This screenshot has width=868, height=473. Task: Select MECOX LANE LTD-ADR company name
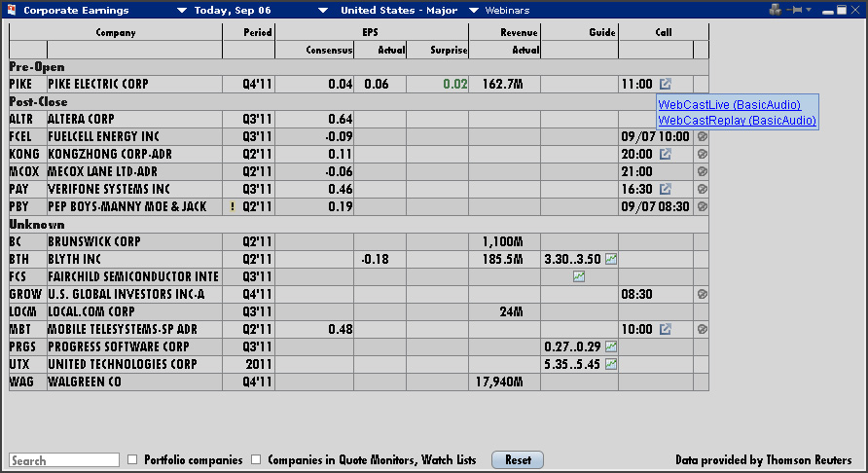(x=102, y=171)
